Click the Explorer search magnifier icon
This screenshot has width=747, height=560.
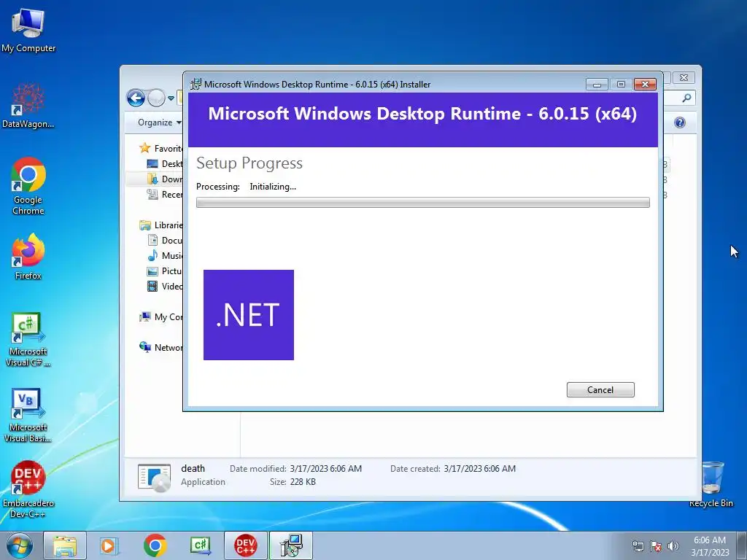click(x=686, y=98)
